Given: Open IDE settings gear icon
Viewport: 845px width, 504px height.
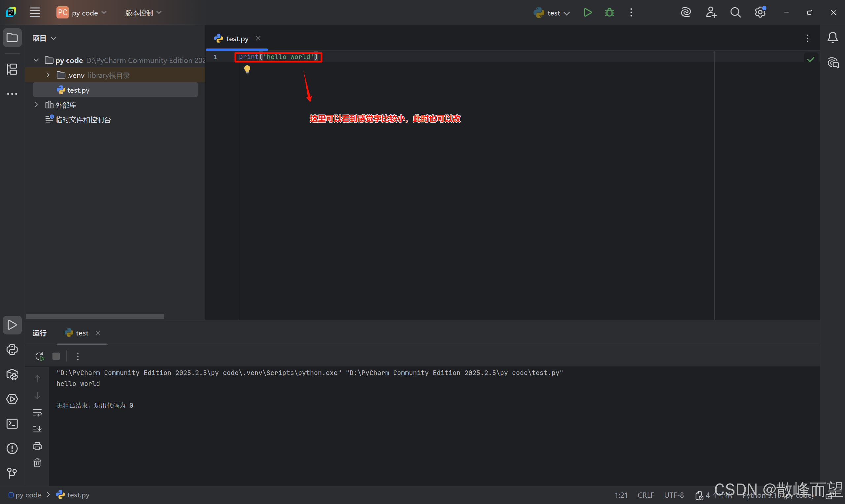Looking at the screenshot, I should pos(760,13).
